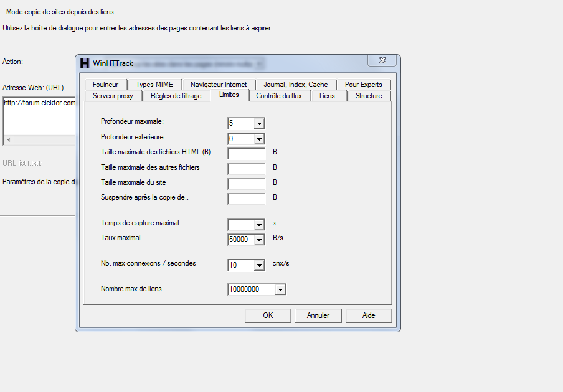Open the Types MIME tab

tap(154, 85)
